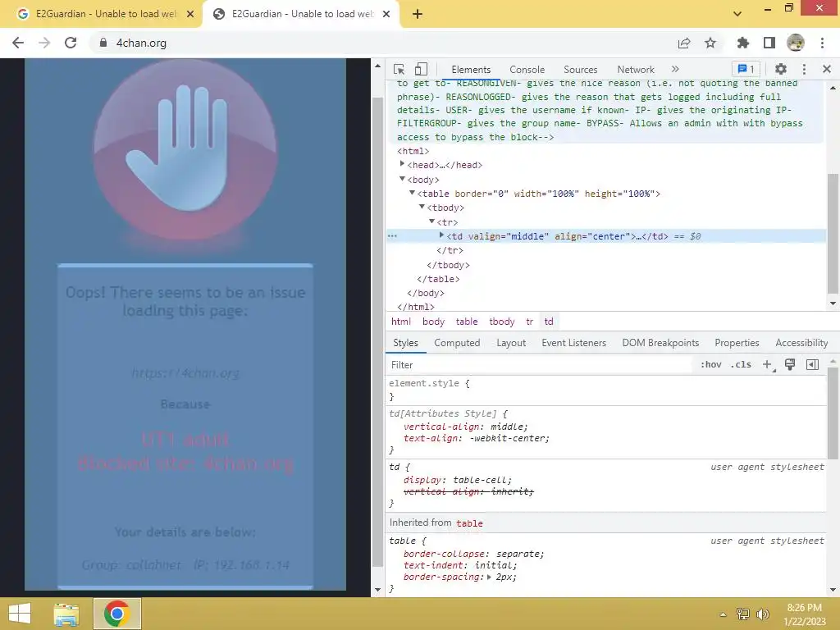Select the Styles tab
This screenshot has width=840, height=630.
click(x=405, y=343)
